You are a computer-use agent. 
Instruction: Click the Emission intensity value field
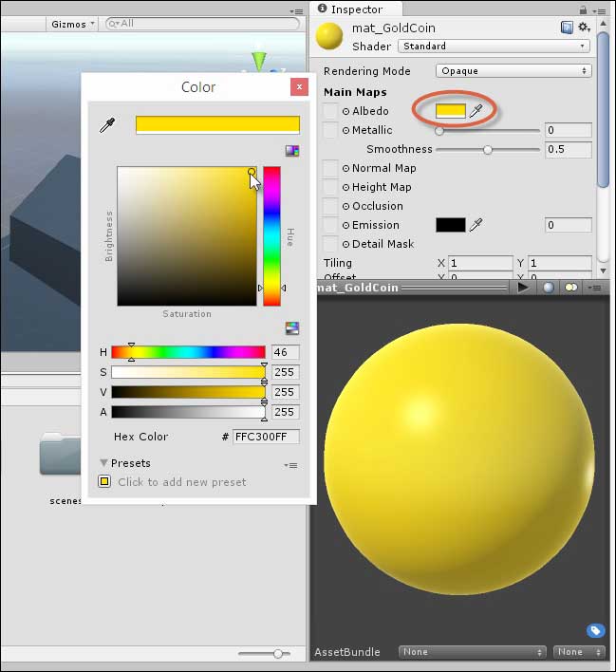pyautogui.click(x=569, y=225)
